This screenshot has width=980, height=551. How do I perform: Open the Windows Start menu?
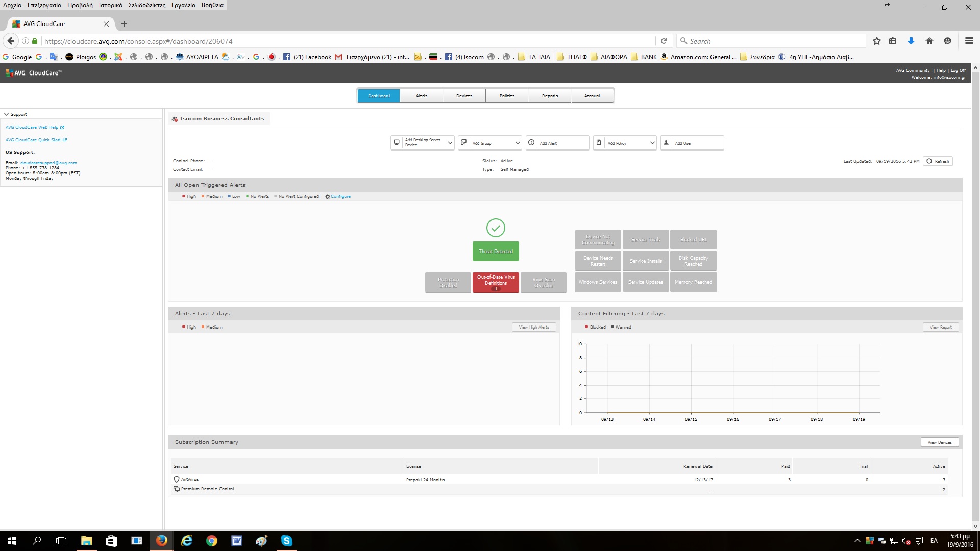click(12, 541)
